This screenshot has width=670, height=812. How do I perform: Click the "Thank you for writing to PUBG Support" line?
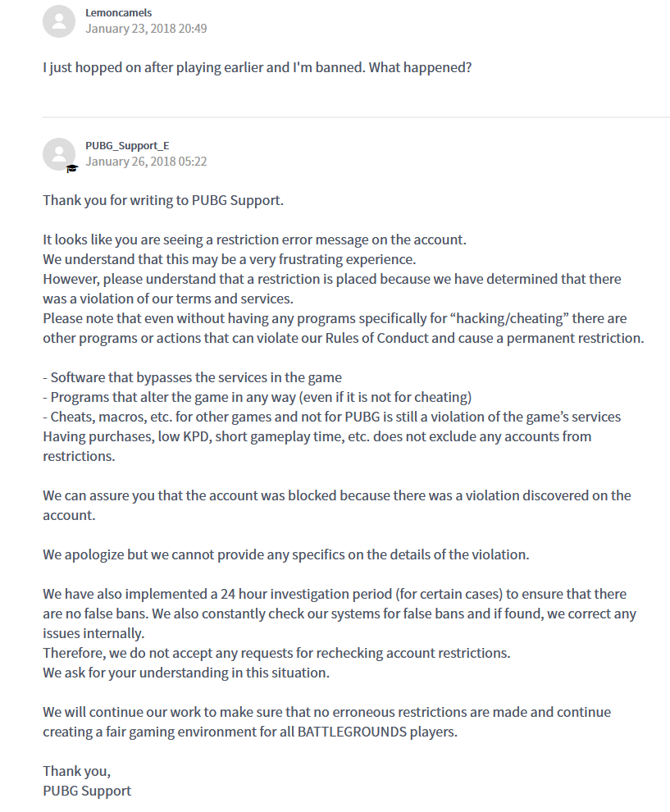163,200
